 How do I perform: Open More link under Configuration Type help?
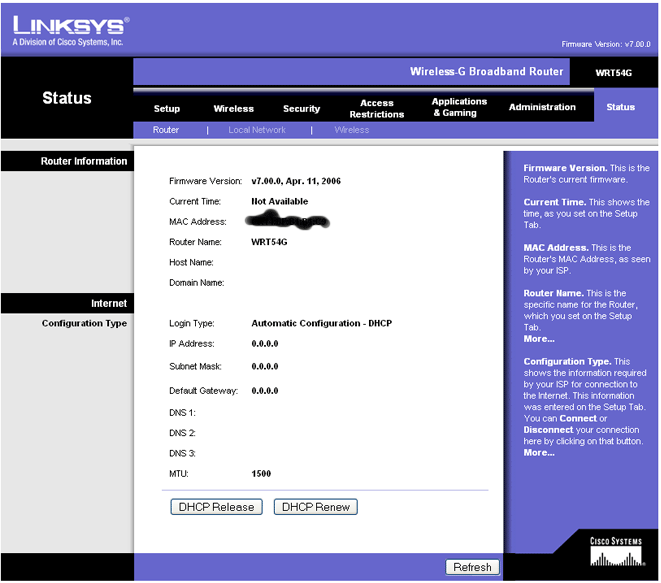[x=539, y=453]
